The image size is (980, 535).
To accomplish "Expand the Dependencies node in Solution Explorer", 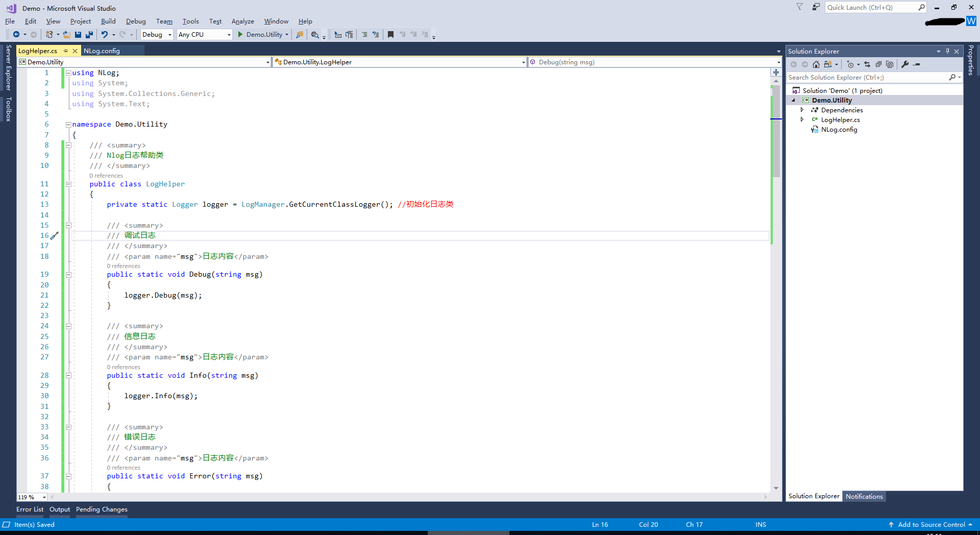I will click(x=802, y=110).
